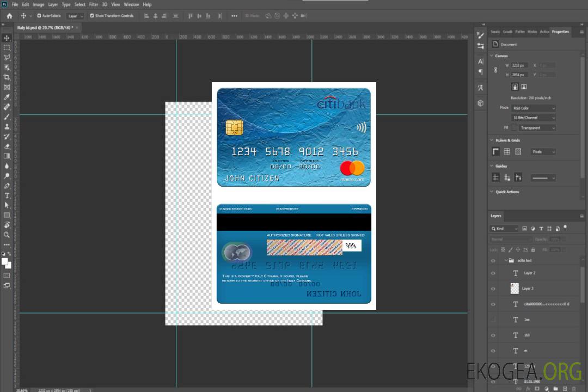Screen dimensions: 588x392
Task: Select the Blur tool
Action: (7, 166)
